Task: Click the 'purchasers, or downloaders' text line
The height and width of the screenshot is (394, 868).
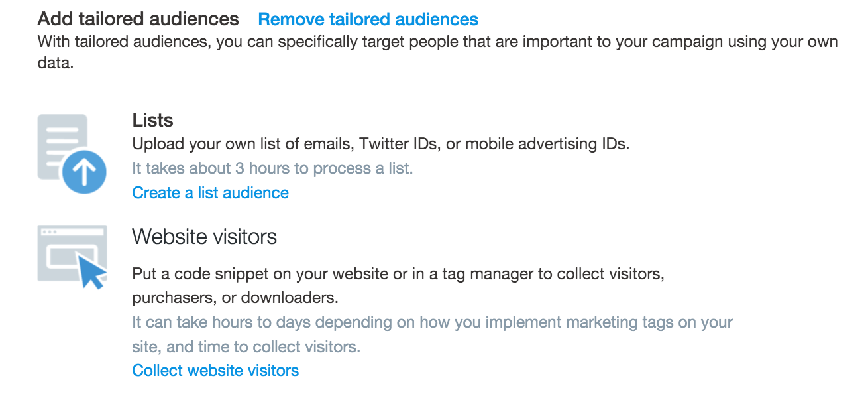Action: click(235, 298)
